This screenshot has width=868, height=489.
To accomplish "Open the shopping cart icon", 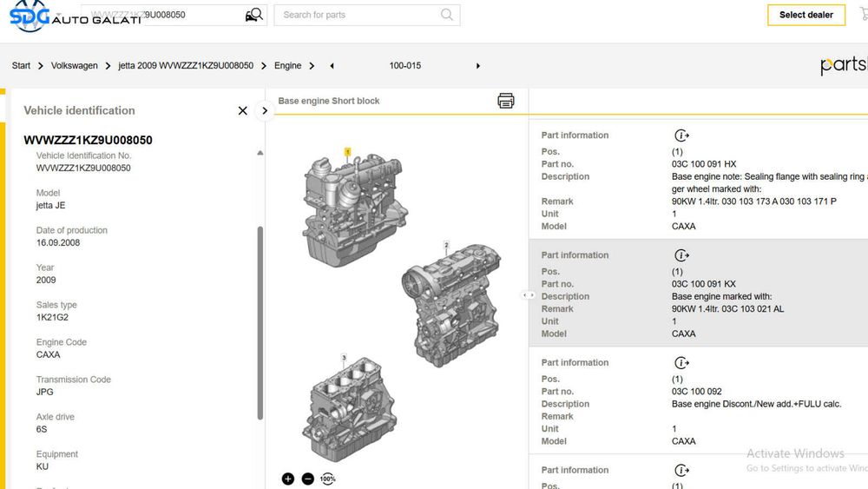I will [864, 15].
